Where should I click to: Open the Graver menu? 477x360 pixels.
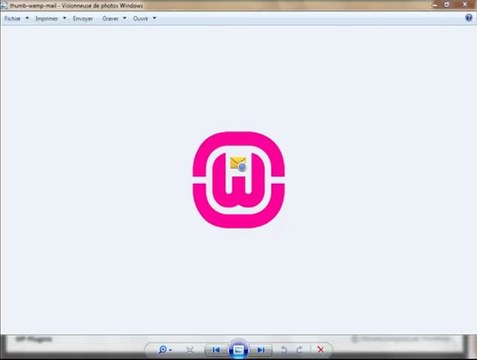point(110,19)
